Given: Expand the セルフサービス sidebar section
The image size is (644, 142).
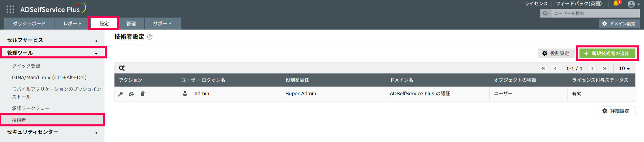Looking at the screenshot, I should tap(53, 40).
